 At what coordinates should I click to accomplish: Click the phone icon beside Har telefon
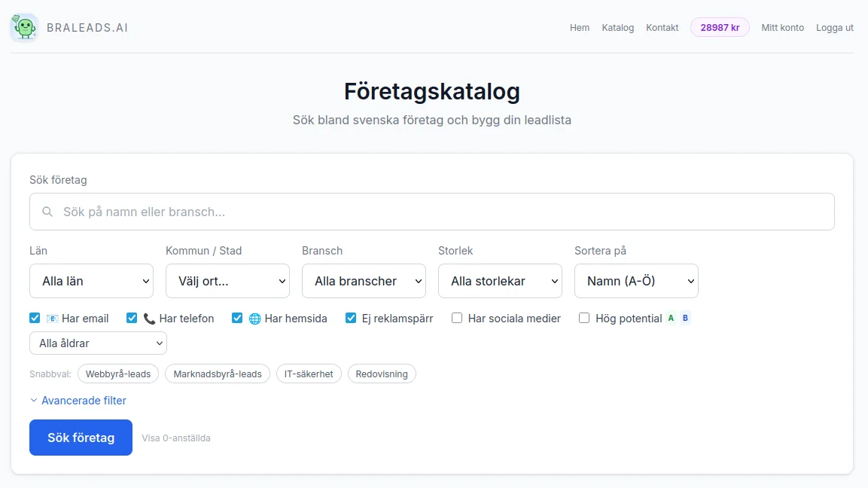(x=149, y=318)
